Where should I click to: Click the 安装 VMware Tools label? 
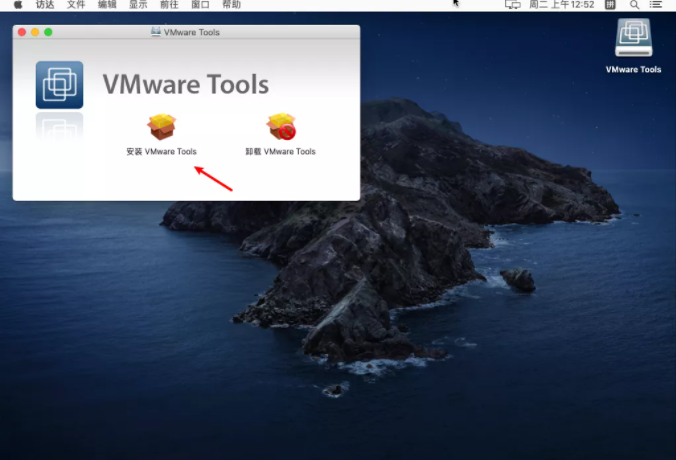tap(162, 151)
